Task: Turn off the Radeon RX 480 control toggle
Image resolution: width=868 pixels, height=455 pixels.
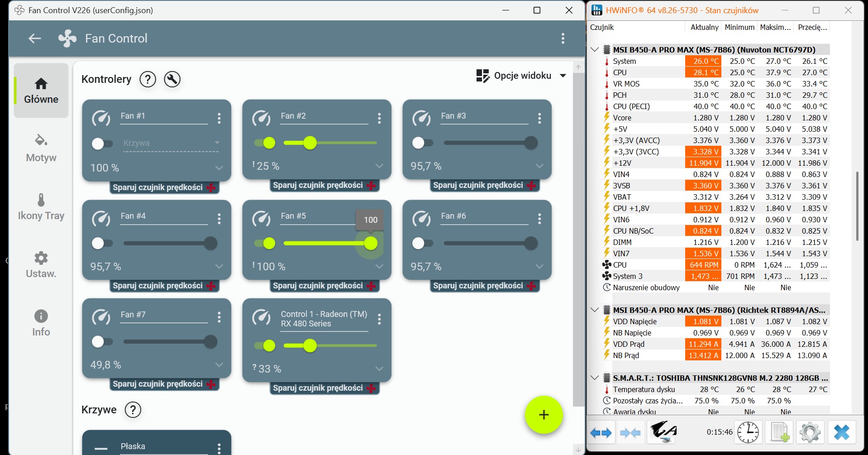Action: click(265, 346)
